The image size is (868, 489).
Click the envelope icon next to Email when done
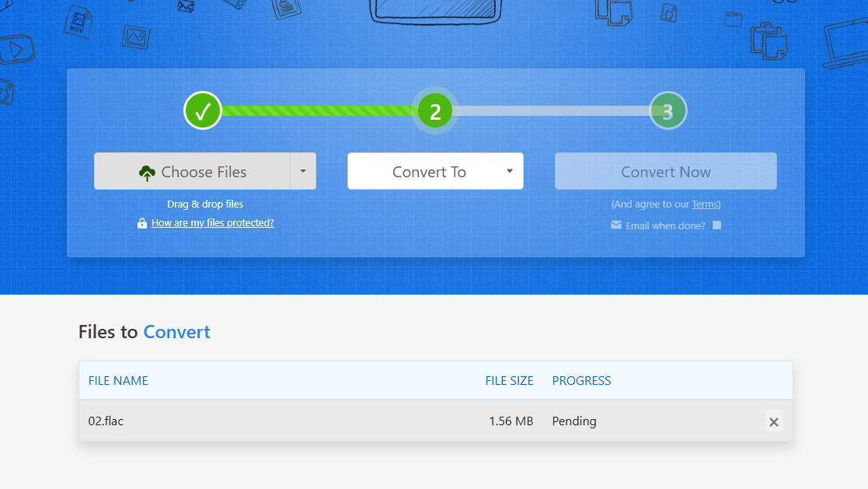tap(616, 225)
